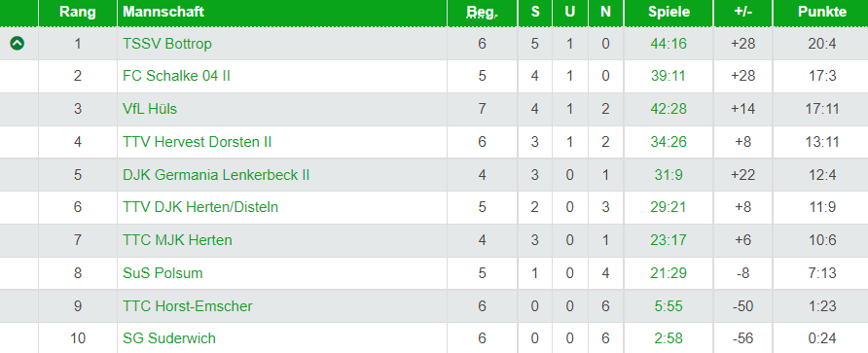The height and width of the screenshot is (353, 868).
Task: Open the FC Schalke 04 II team page
Action: (x=176, y=76)
